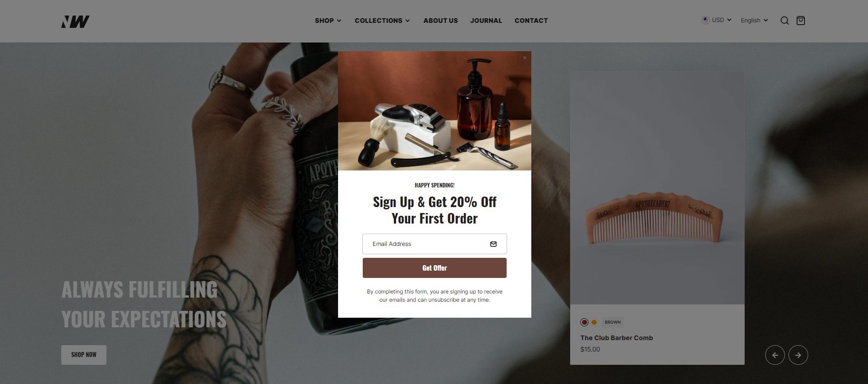868x384 pixels.
Task: Select the yellow color swatch
Action: click(x=594, y=322)
